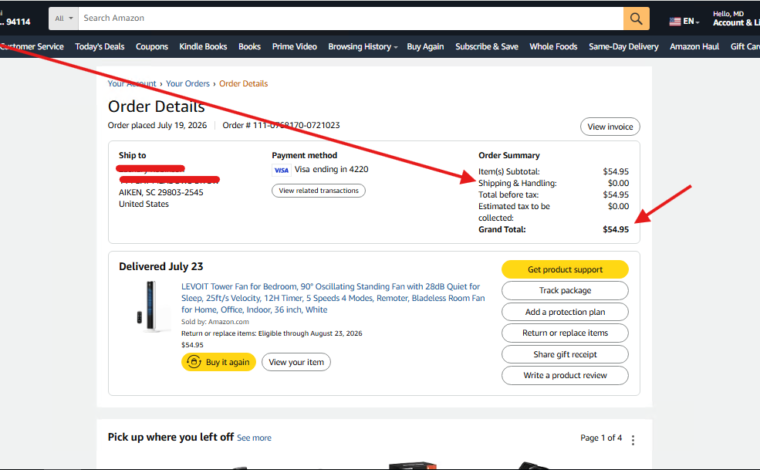Click the Return eligible through August 23 text

click(x=271, y=333)
